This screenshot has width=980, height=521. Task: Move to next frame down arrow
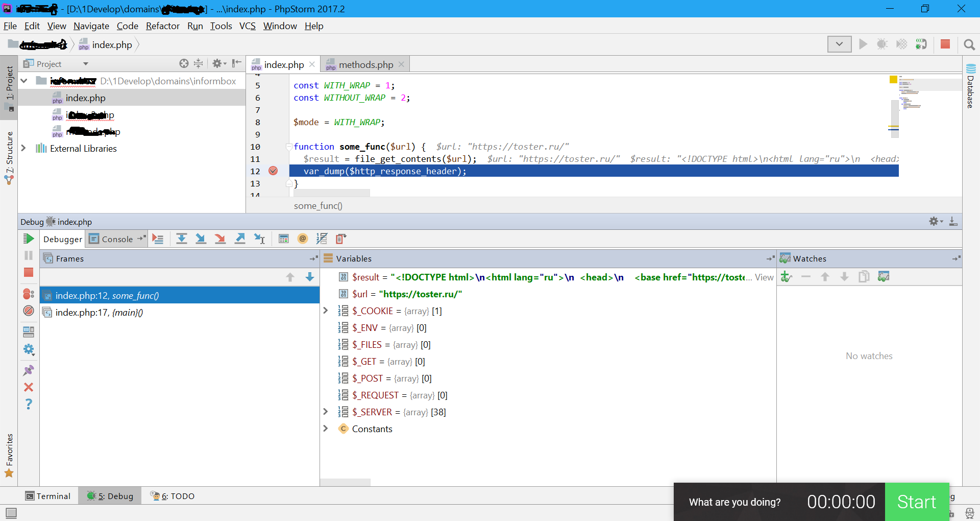310,277
